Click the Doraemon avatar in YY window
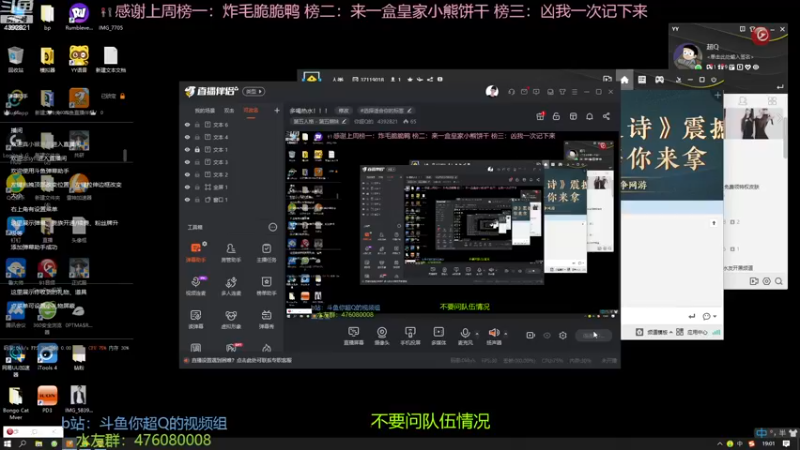Screen dimensions: 800x450 [687, 56]
